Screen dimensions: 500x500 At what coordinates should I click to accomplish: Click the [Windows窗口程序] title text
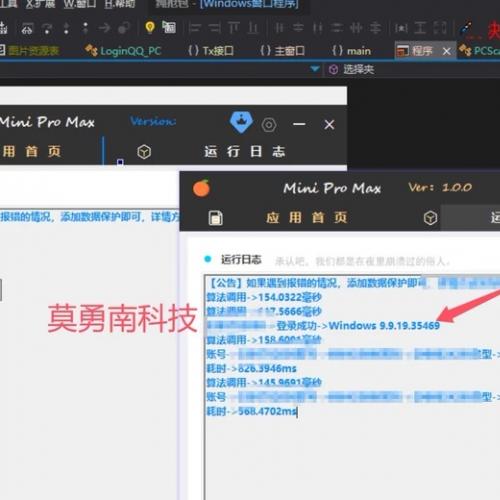(x=249, y=4)
